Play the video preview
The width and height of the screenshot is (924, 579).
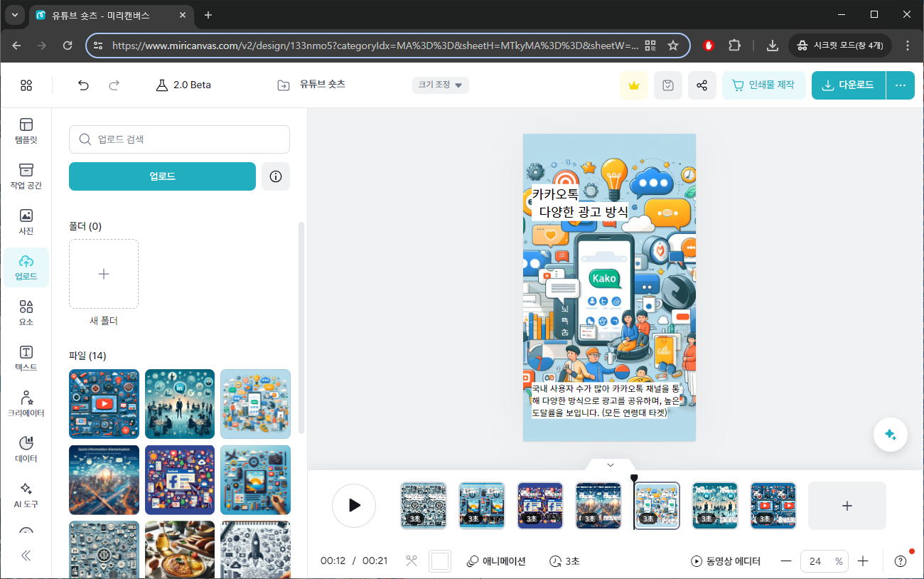354,506
